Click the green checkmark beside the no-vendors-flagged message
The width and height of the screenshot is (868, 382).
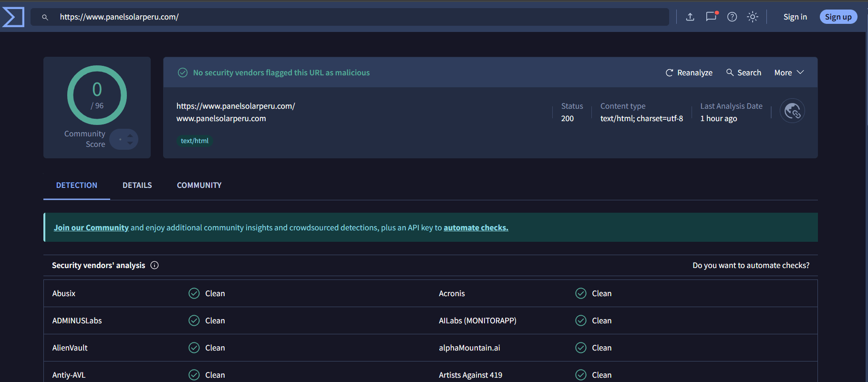[x=183, y=72]
